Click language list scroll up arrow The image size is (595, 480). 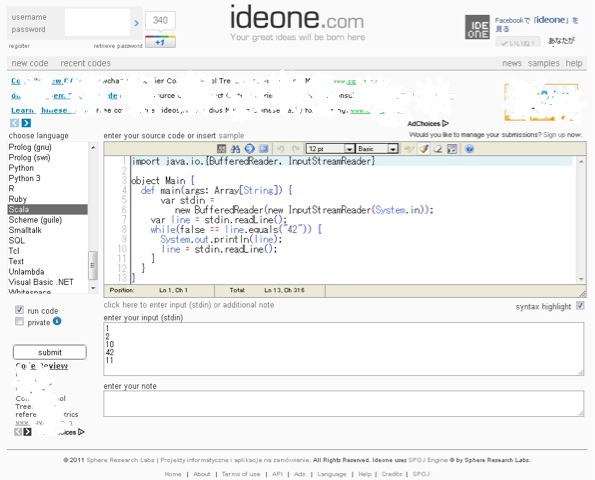[x=93, y=147]
